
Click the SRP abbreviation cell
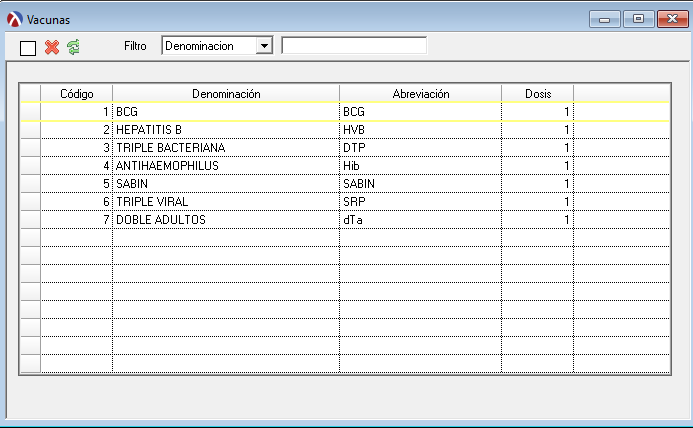pyautogui.click(x=420, y=202)
